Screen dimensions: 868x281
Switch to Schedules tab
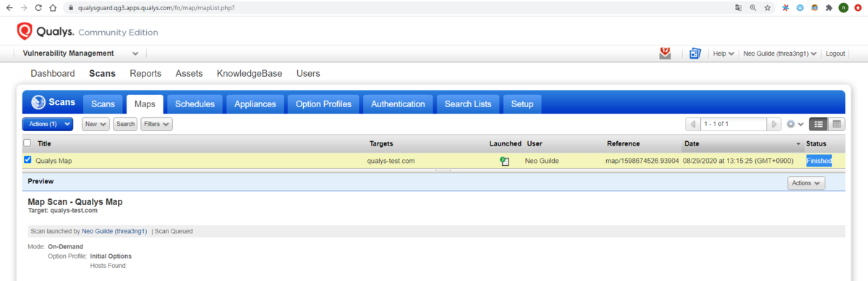[x=195, y=104]
